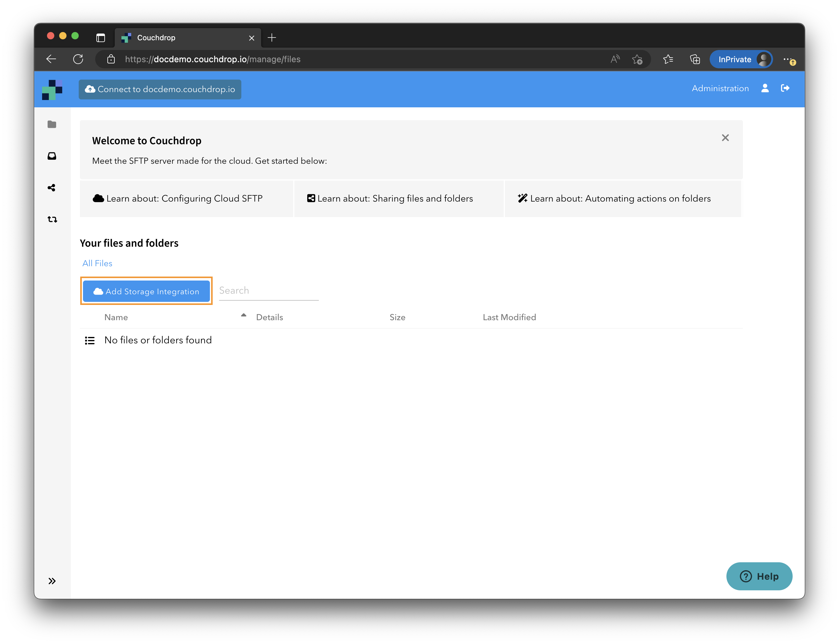Focus the Search input field
Screen dimensions: 839x644
tap(268, 291)
